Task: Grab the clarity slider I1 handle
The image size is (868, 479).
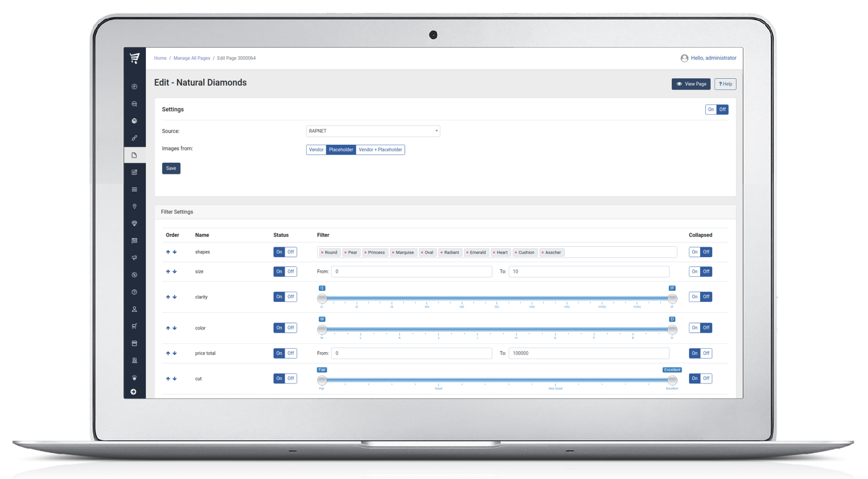Action: tap(322, 299)
